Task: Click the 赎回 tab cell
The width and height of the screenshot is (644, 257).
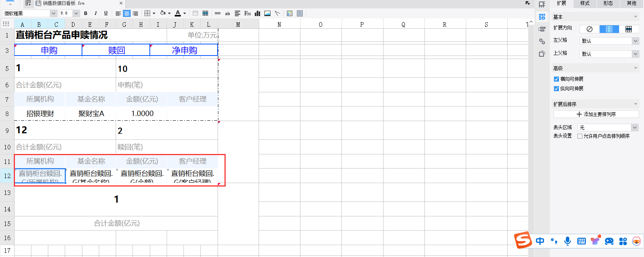Action: point(116,50)
